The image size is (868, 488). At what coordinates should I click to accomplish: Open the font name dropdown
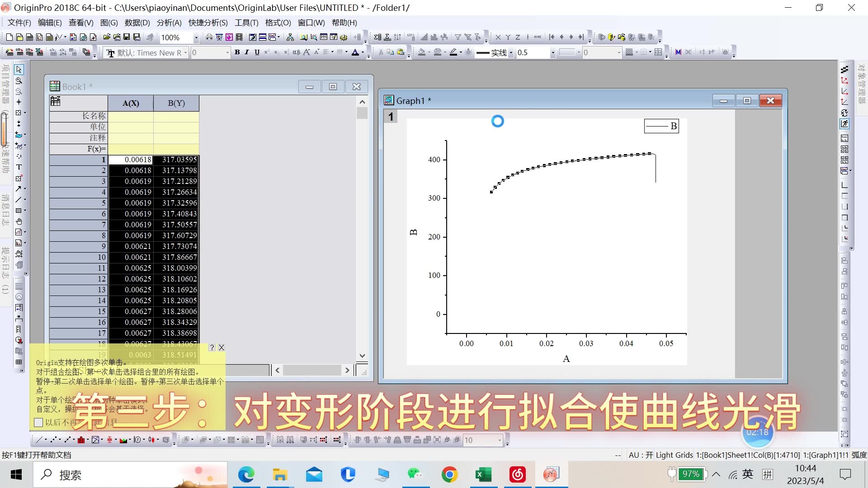[x=185, y=53]
